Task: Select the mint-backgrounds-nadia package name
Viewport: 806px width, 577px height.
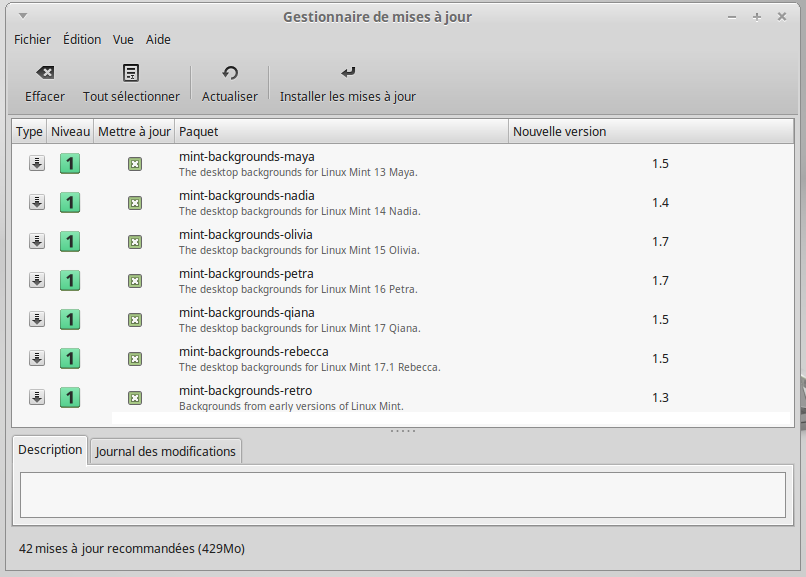Action: click(247, 196)
